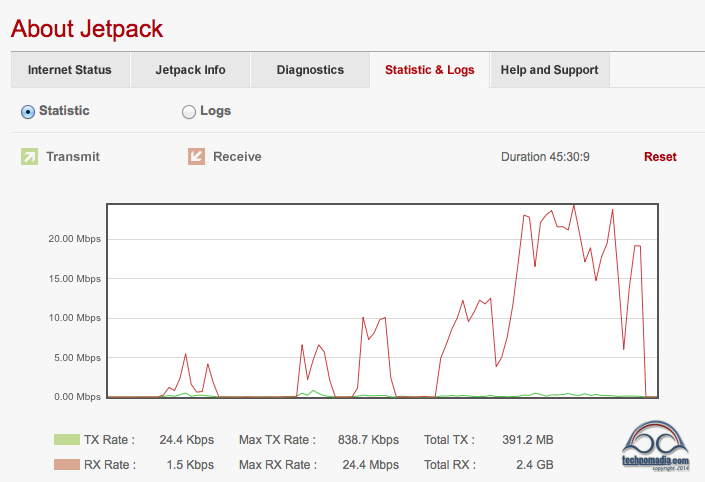Select the Statistic radio button
The height and width of the screenshot is (482, 705).
pos(28,111)
